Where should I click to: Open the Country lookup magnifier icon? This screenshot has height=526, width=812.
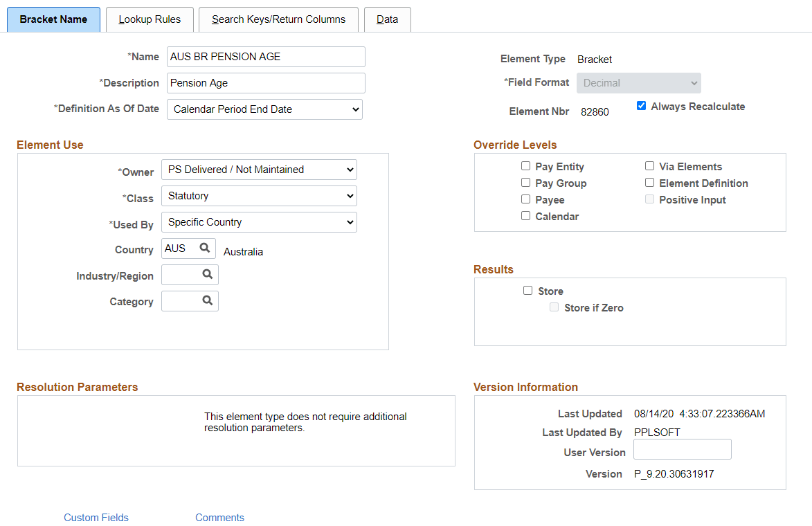pos(204,248)
